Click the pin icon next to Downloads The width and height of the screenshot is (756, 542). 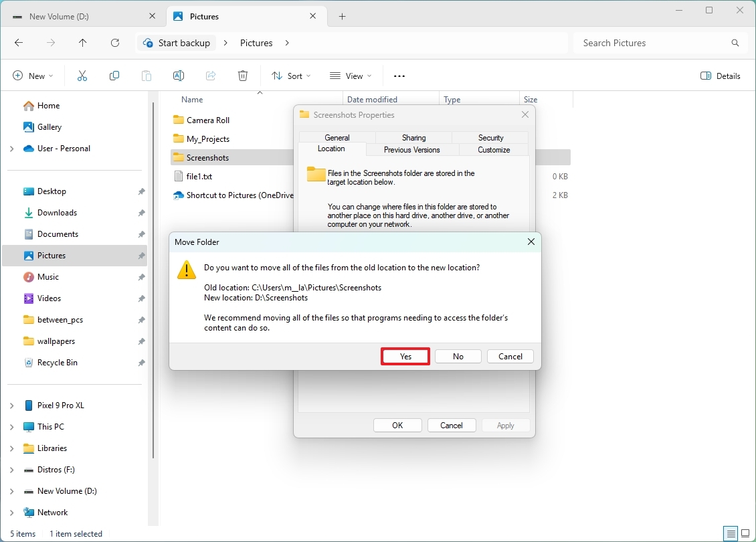(141, 213)
